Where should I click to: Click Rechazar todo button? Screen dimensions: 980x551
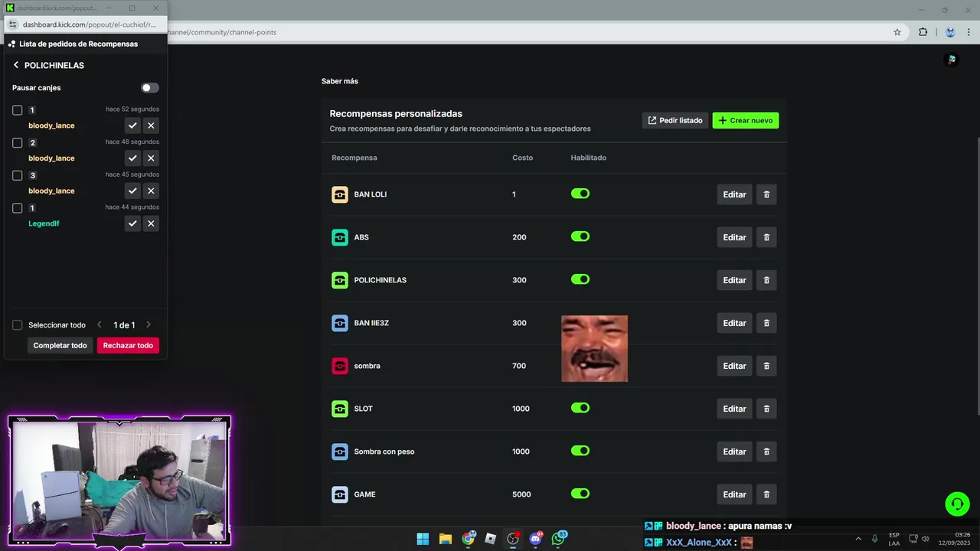pos(128,346)
